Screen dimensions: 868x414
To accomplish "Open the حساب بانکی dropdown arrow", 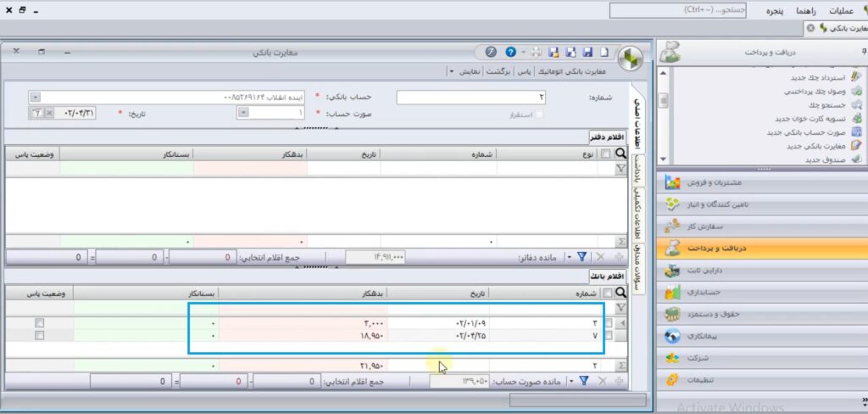I will [35, 98].
